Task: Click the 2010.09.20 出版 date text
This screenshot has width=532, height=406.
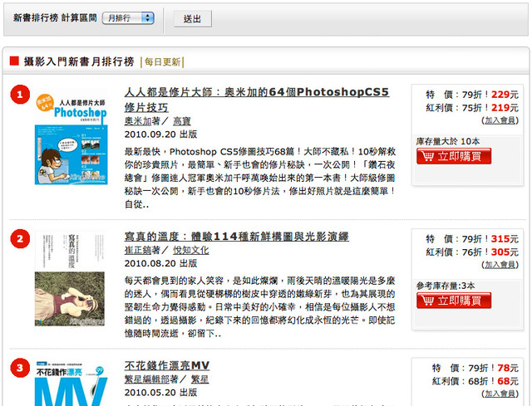Action: [x=160, y=135]
